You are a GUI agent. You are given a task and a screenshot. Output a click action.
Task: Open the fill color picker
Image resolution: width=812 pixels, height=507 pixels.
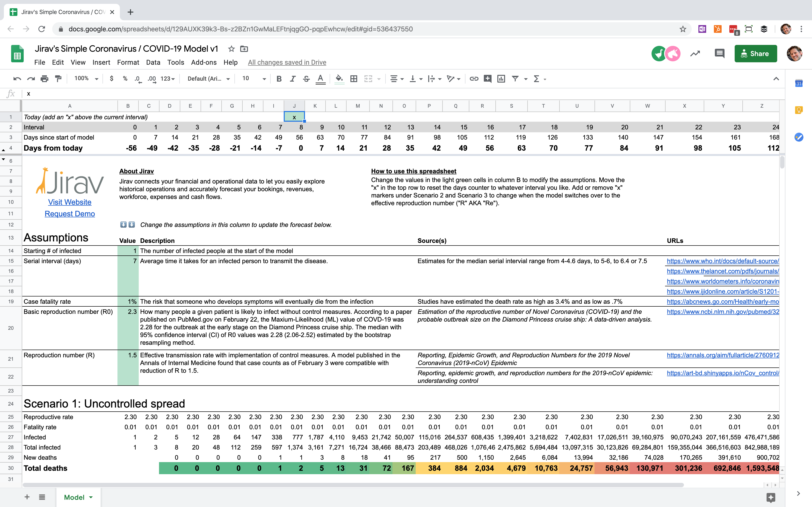tap(339, 78)
